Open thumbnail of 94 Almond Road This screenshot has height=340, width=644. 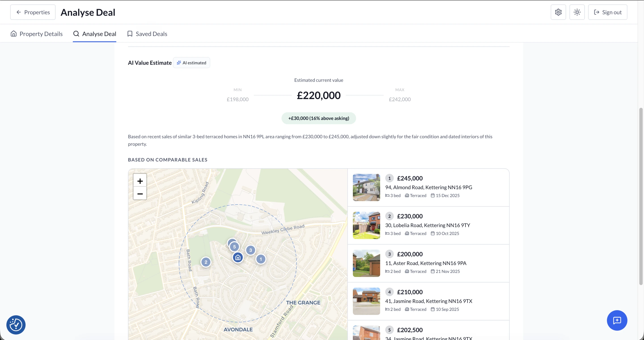pos(366,187)
